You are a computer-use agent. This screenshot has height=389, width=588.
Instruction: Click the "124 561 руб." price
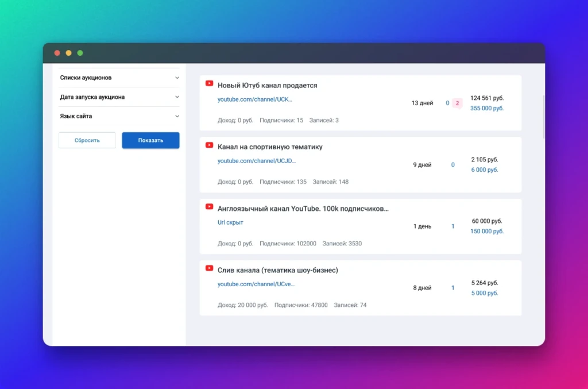click(487, 98)
